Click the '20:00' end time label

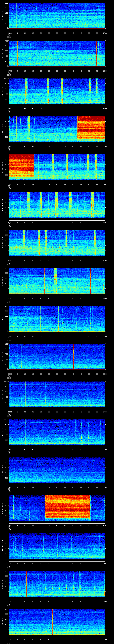click(105, 147)
